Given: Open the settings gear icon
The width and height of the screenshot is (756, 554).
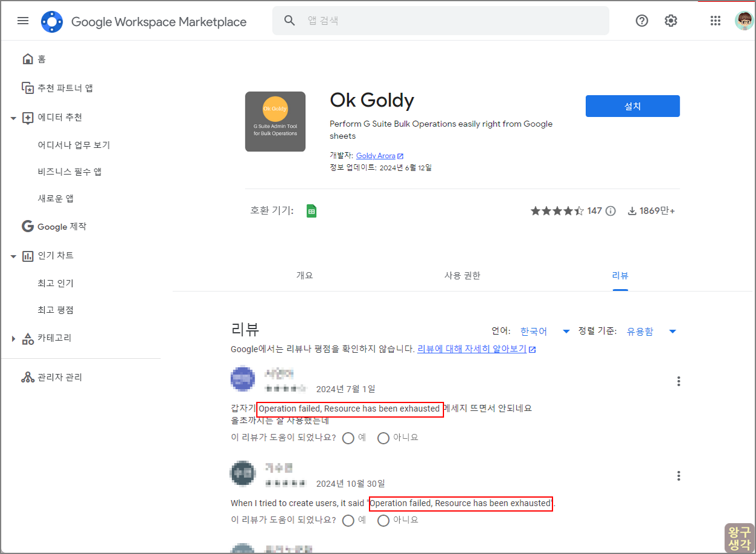Looking at the screenshot, I should pos(671,21).
